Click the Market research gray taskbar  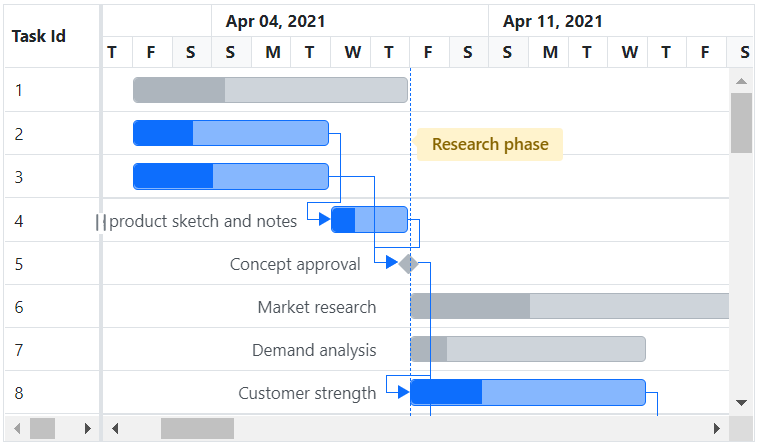point(570,306)
